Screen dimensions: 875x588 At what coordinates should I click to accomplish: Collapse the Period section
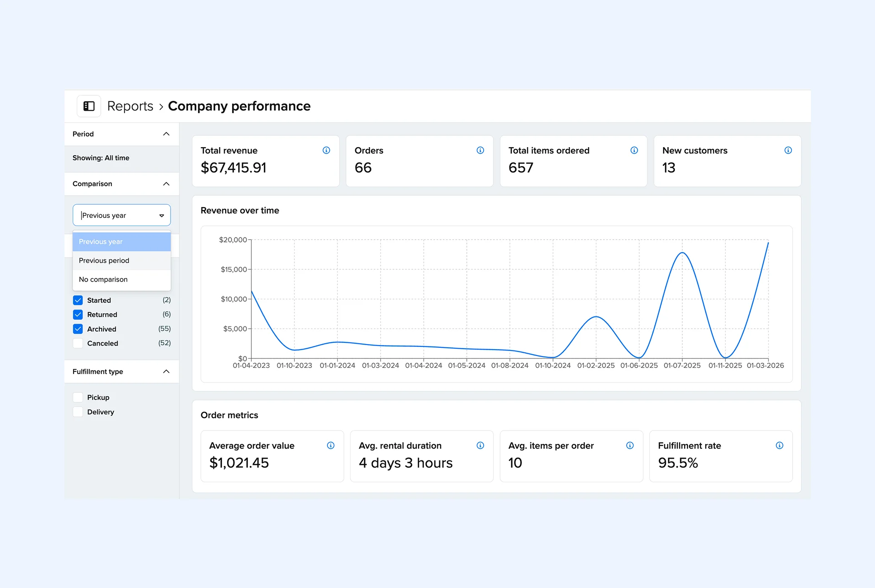[x=166, y=134]
